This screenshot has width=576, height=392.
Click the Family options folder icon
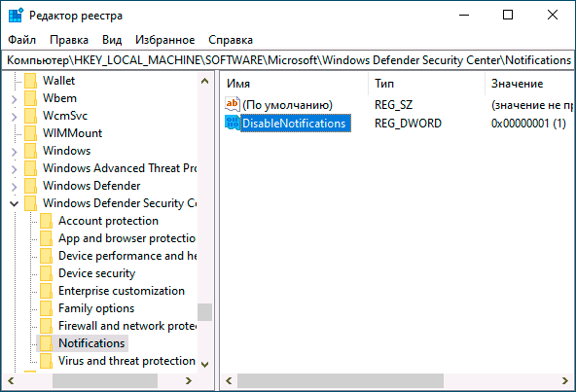(46, 308)
